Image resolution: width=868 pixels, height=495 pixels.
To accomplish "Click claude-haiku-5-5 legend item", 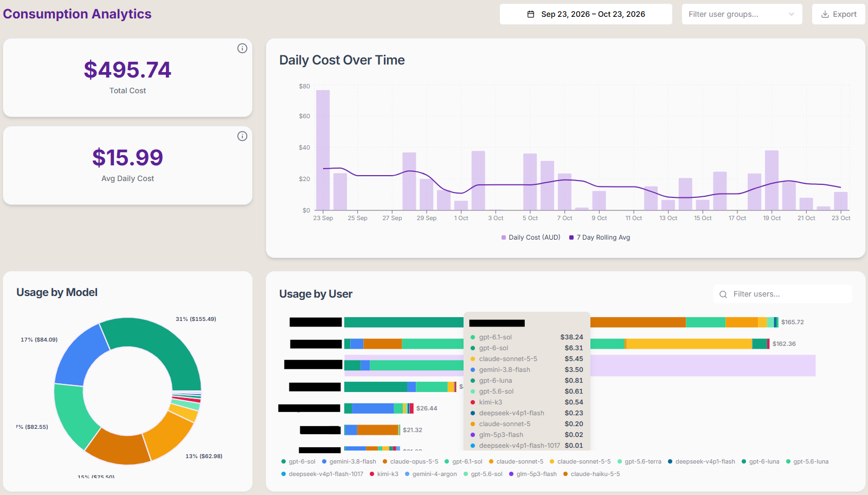I will [x=591, y=474].
